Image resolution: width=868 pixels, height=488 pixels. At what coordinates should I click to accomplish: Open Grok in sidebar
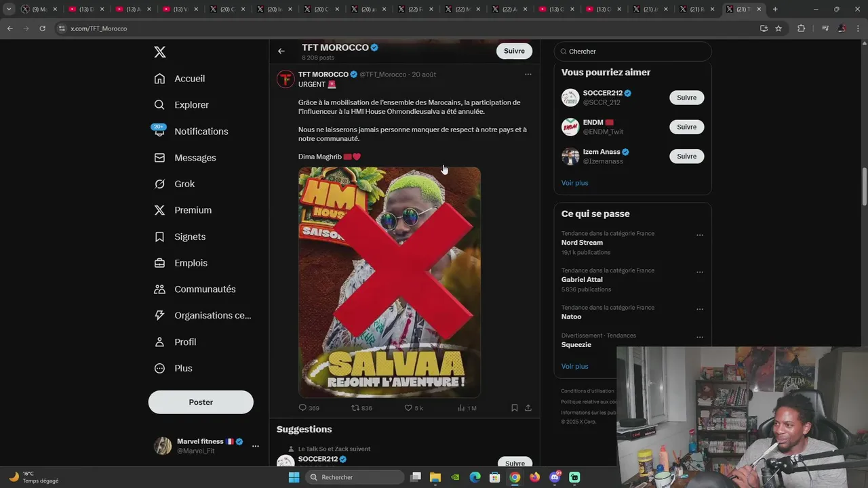pos(174,184)
